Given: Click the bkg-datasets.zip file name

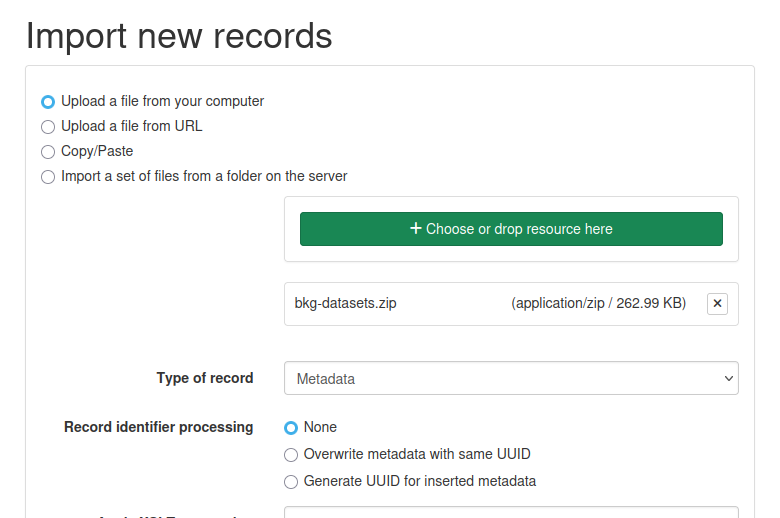Looking at the screenshot, I should coord(345,303).
